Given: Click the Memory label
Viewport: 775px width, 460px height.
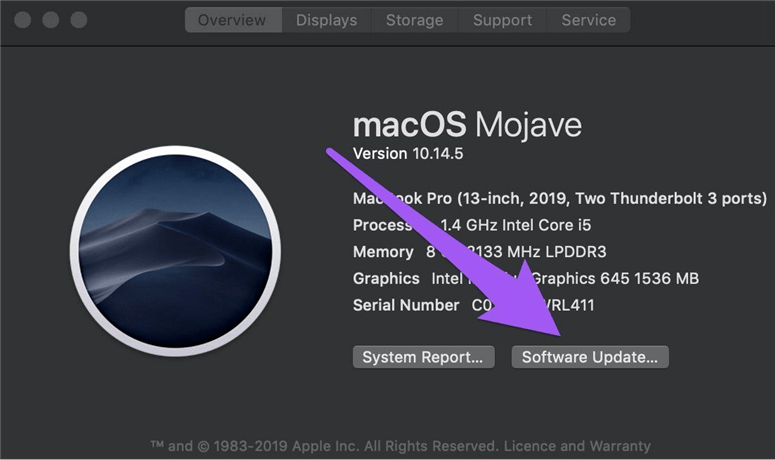Looking at the screenshot, I should (x=383, y=252).
